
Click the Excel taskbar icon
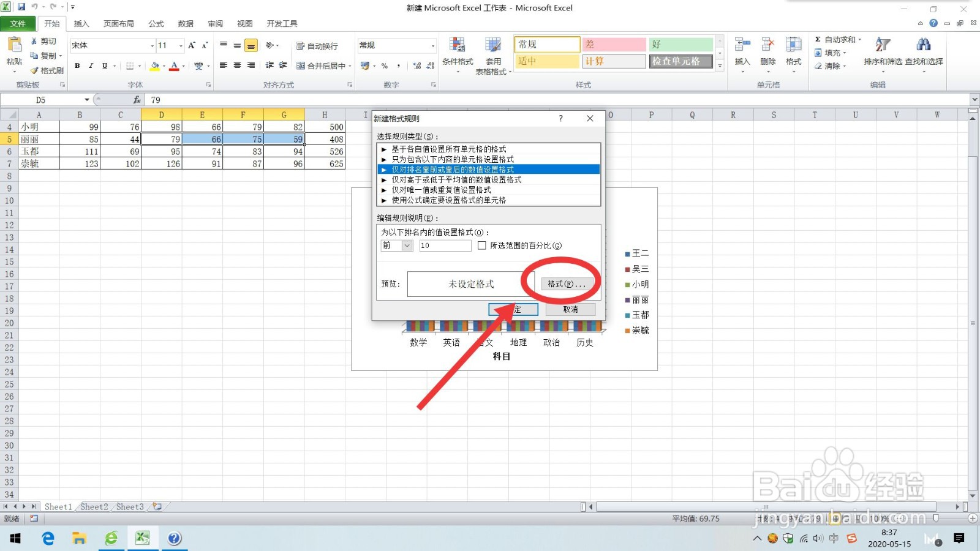pyautogui.click(x=142, y=538)
